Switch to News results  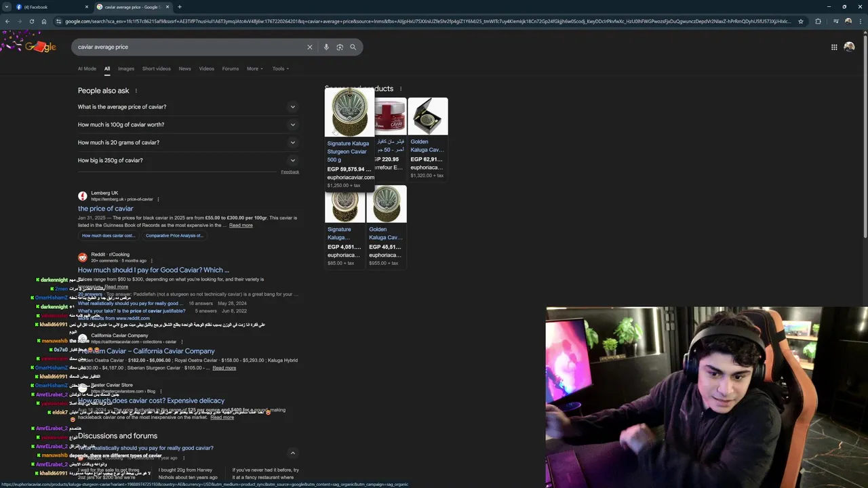tap(184, 68)
